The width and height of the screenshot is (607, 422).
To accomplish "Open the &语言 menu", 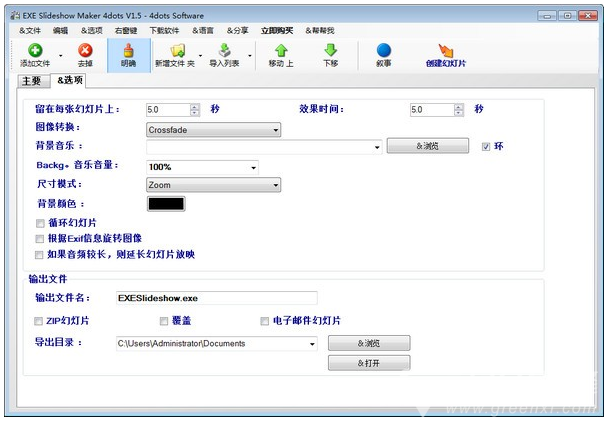I will [x=203, y=31].
